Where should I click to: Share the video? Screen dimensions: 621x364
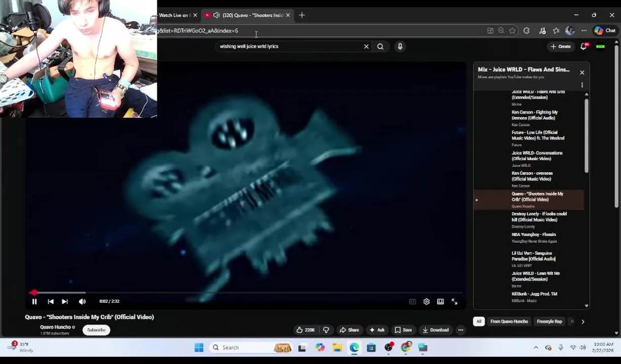tap(349, 330)
